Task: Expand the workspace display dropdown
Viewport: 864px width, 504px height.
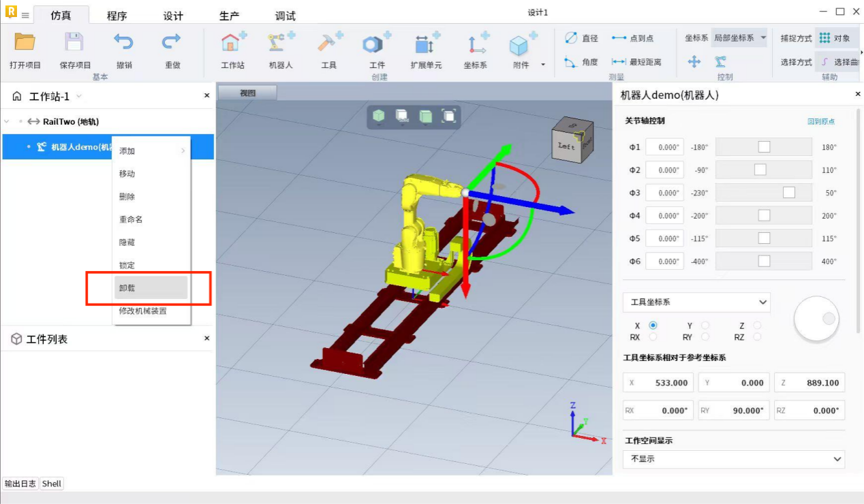Action: tap(733, 459)
